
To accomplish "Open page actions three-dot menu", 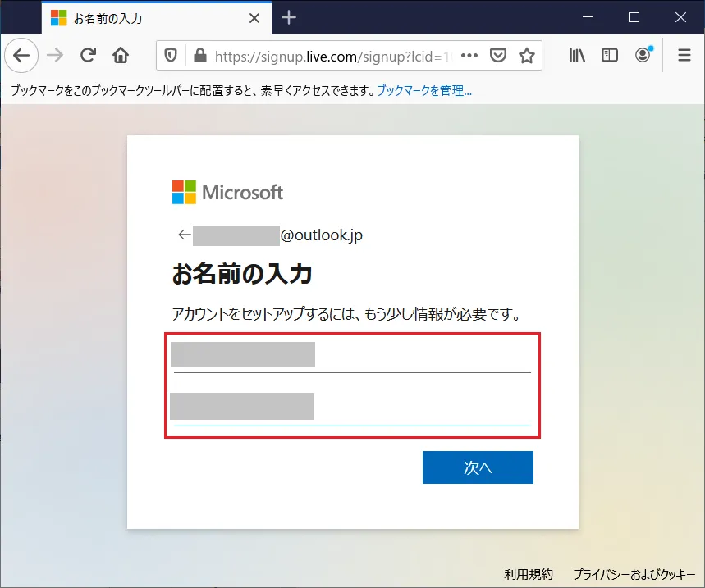I will [469, 56].
